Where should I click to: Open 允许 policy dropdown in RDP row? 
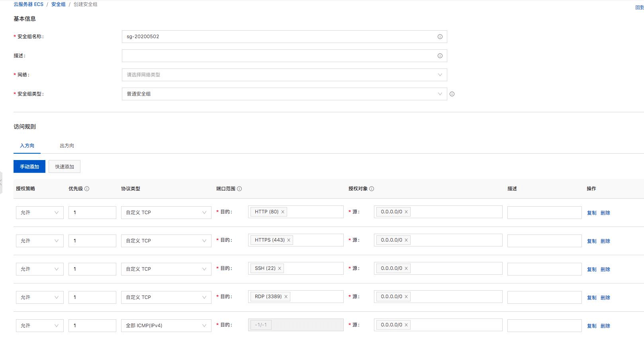pos(40,297)
